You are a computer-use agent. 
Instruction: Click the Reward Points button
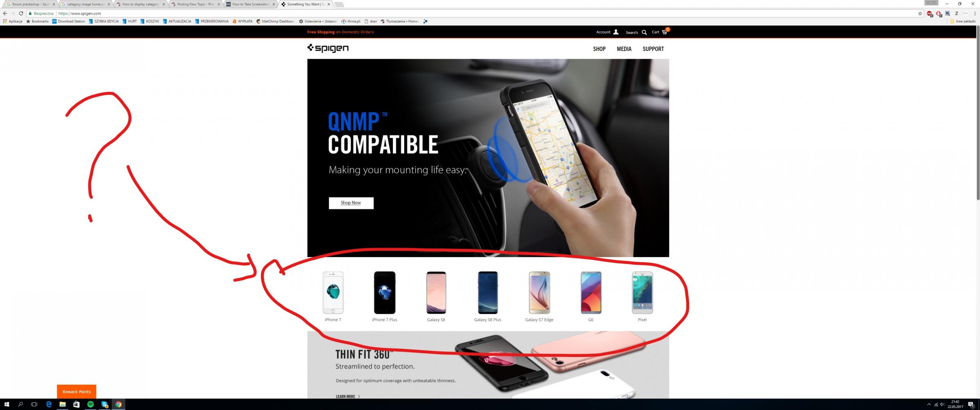76,392
